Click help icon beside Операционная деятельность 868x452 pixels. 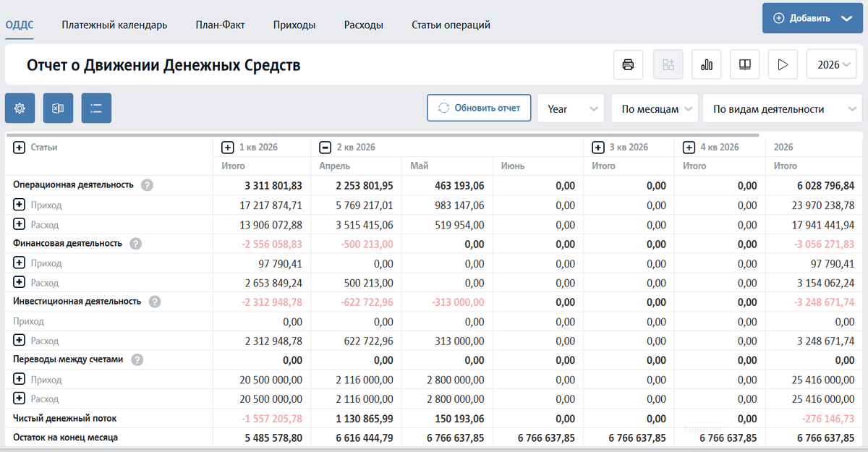coord(147,185)
